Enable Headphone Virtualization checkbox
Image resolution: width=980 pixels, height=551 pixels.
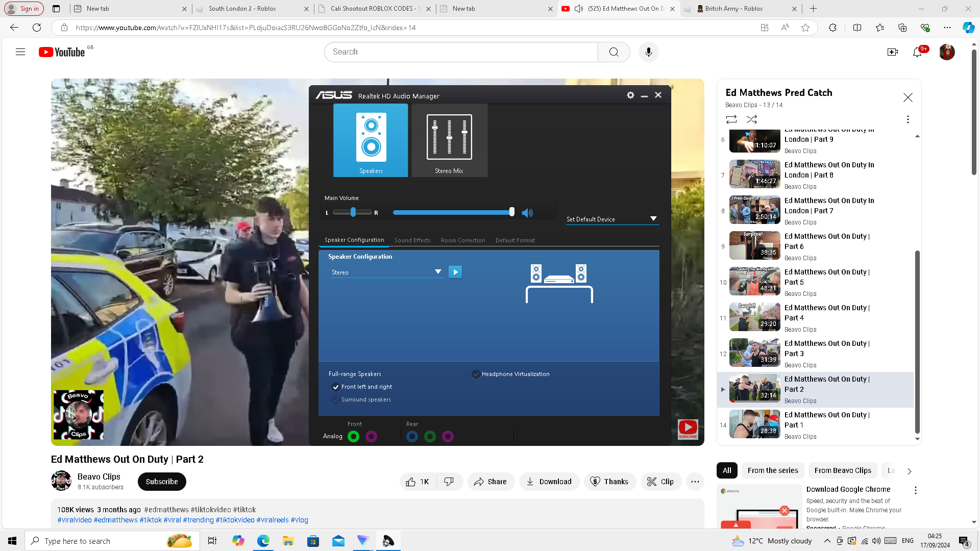pyautogui.click(x=476, y=374)
